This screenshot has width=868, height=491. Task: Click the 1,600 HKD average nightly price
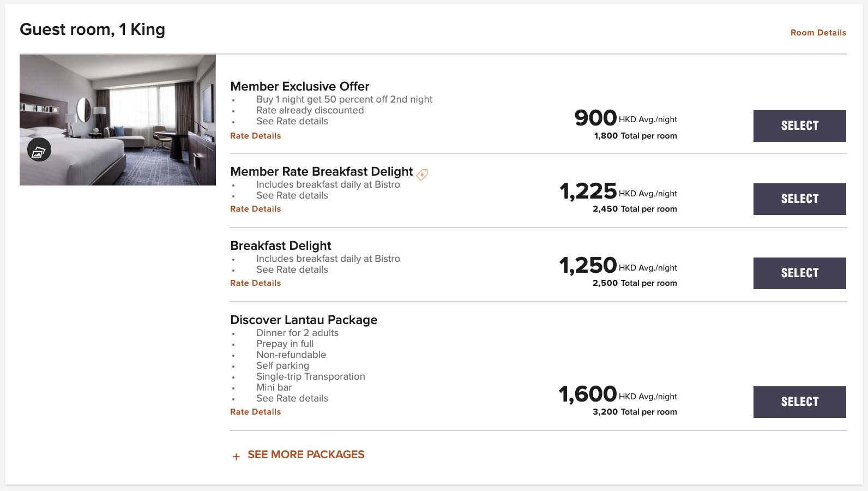pyautogui.click(x=618, y=394)
